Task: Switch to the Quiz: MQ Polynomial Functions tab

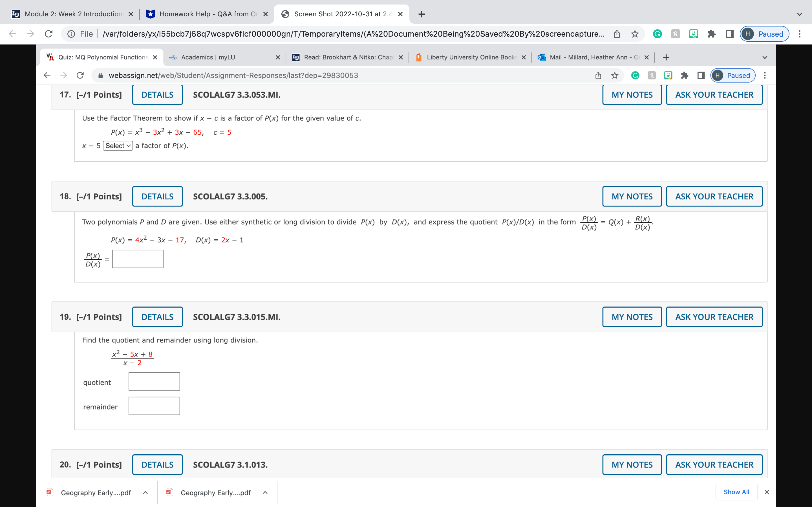Action: point(101,57)
